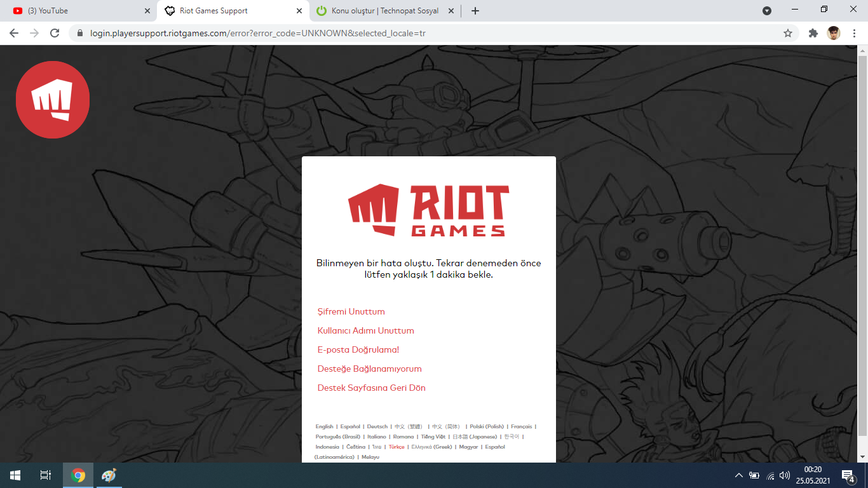This screenshot has width=868, height=488.
Task: Close the YouTube tab
Action: tap(147, 11)
